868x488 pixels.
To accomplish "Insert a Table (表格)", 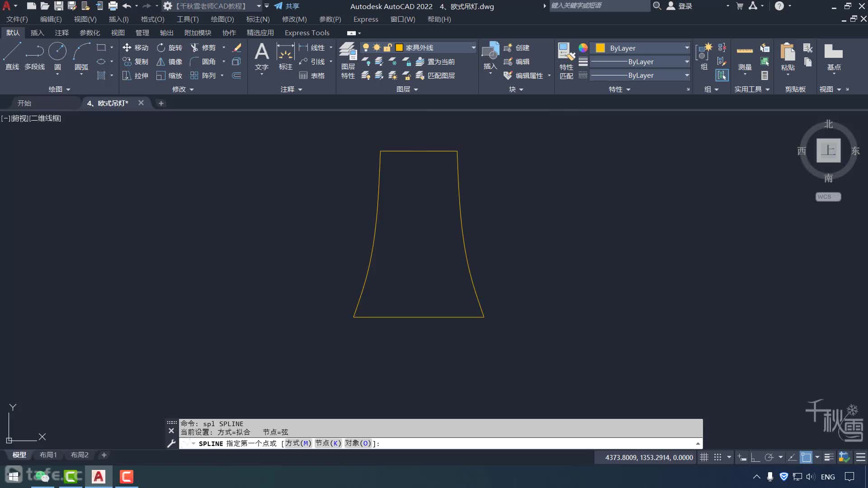I will (312, 75).
